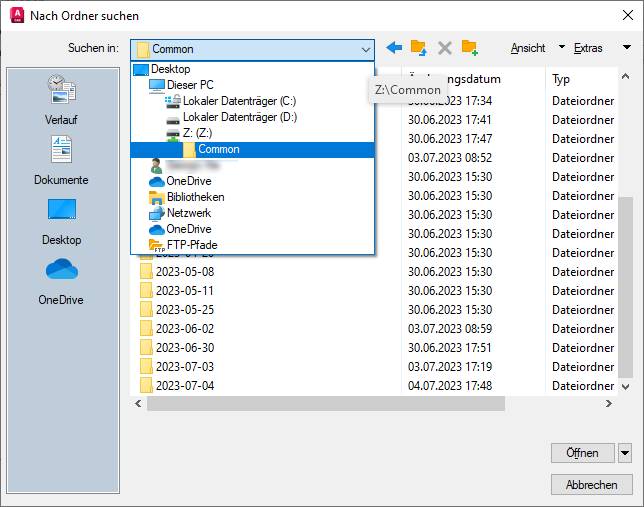Click the delete X toolbar icon

click(444, 48)
